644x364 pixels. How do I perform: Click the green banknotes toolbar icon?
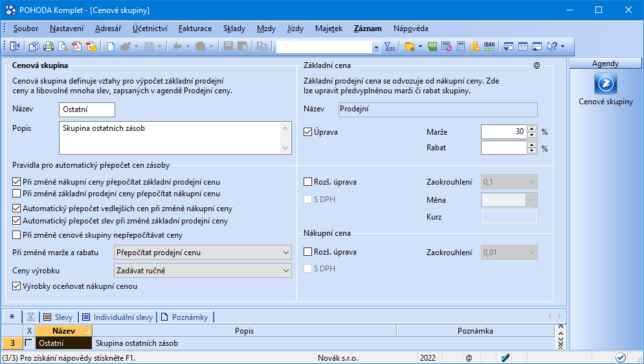tap(432, 47)
